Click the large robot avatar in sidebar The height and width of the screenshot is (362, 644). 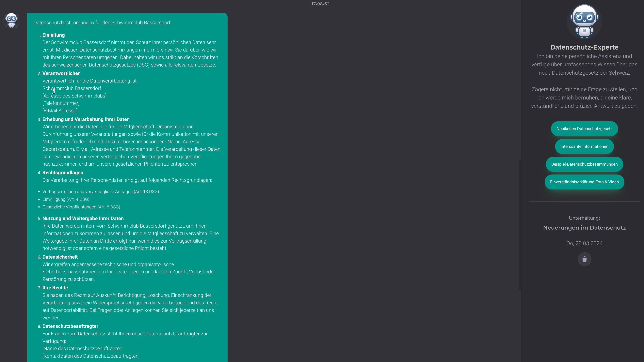[x=584, y=21]
